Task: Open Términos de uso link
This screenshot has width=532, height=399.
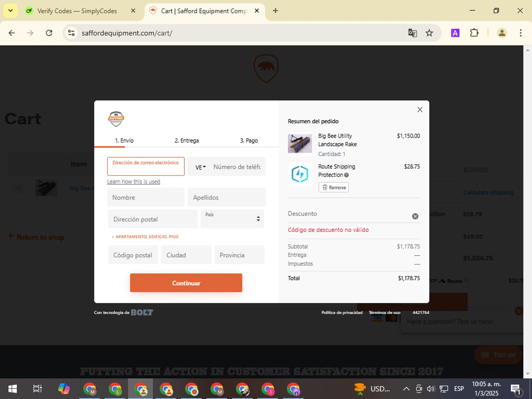Action: click(x=384, y=312)
